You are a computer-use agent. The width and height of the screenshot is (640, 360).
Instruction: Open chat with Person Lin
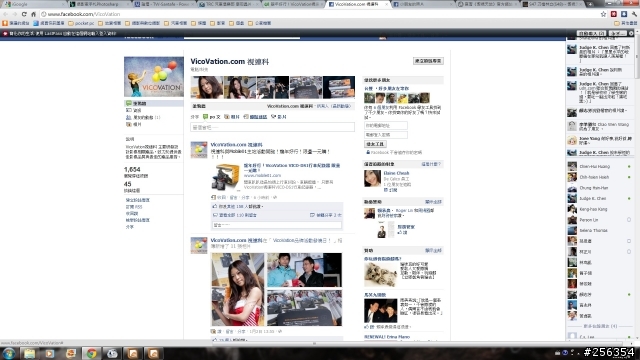[x=599, y=220]
